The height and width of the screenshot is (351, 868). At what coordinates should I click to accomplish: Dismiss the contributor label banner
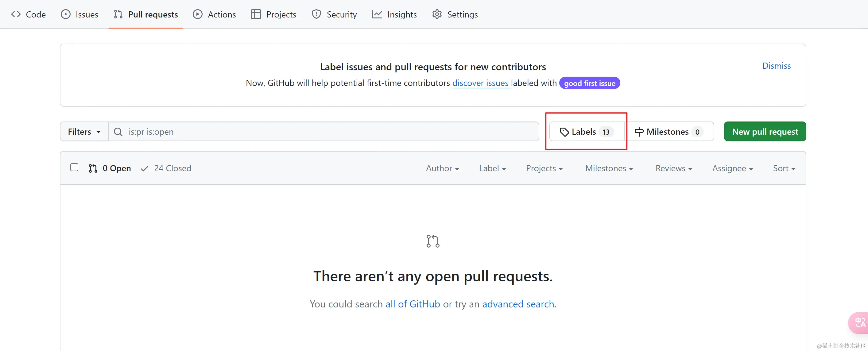(776, 66)
